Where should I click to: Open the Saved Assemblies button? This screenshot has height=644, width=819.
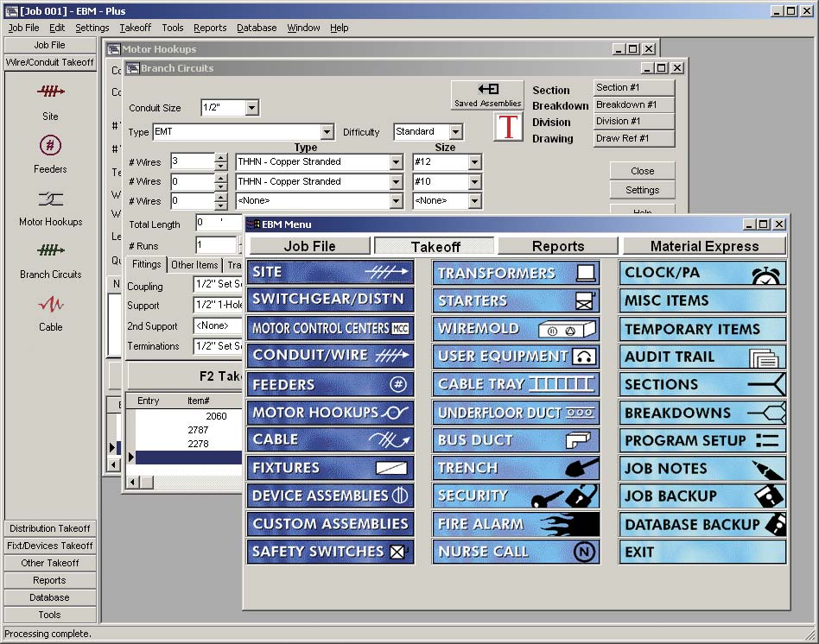[x=487, y=94]
